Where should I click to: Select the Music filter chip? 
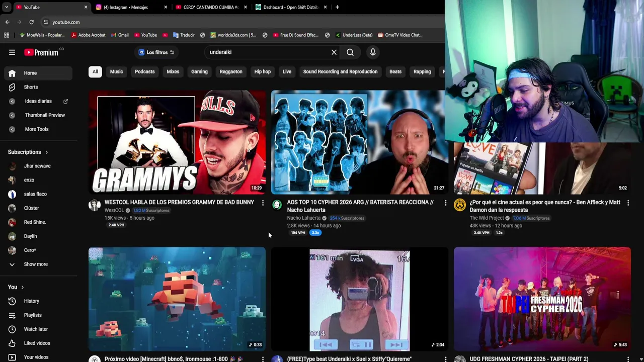[116, 72]
